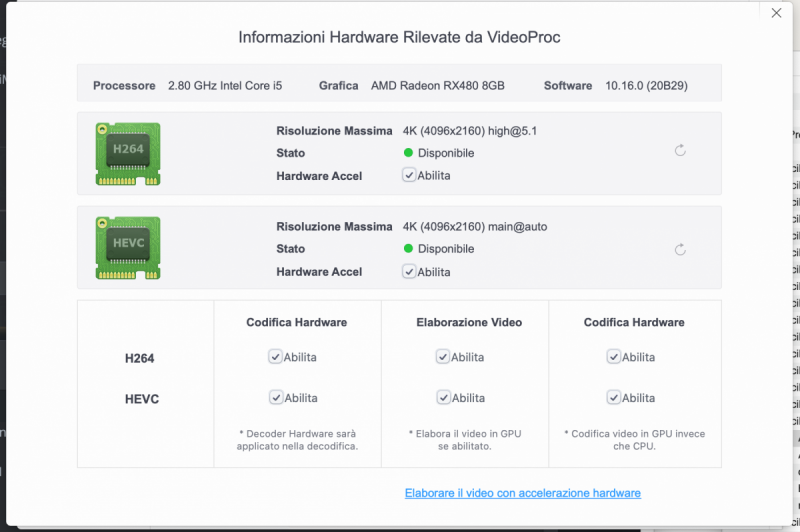
Task: Toggle HEVC Elaborazione Video checkbox
Action: 443,397
